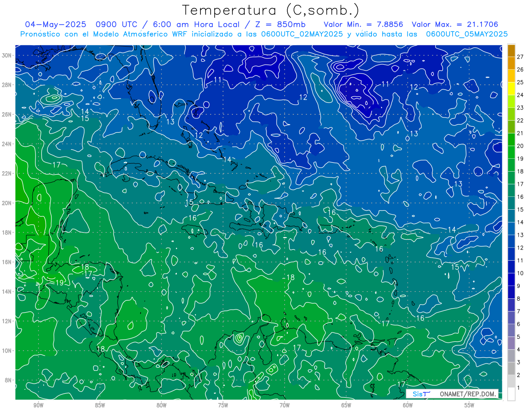
Task: Click the "Valor Min. = 7.8856" readout
Action: pos(364,24)
